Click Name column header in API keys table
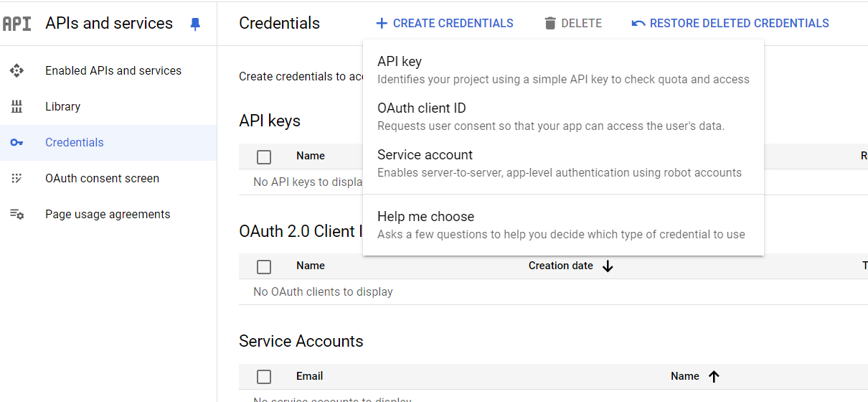This screenshot has width=868, height=402. [x=311, y=156]
